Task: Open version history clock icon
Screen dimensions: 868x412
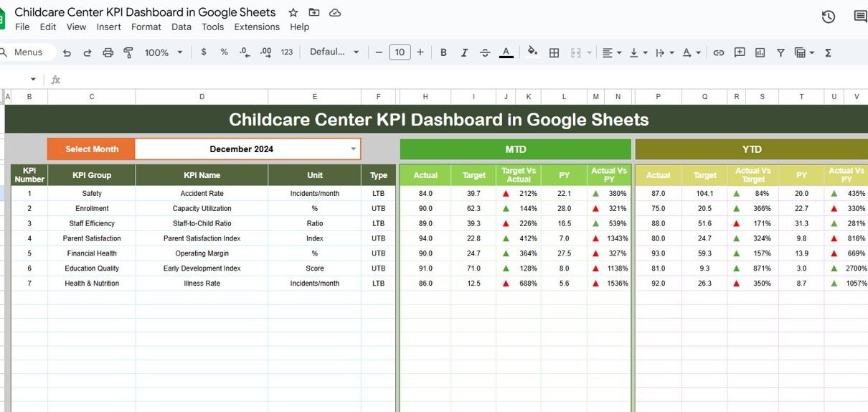Action: [x=828, y=17]
